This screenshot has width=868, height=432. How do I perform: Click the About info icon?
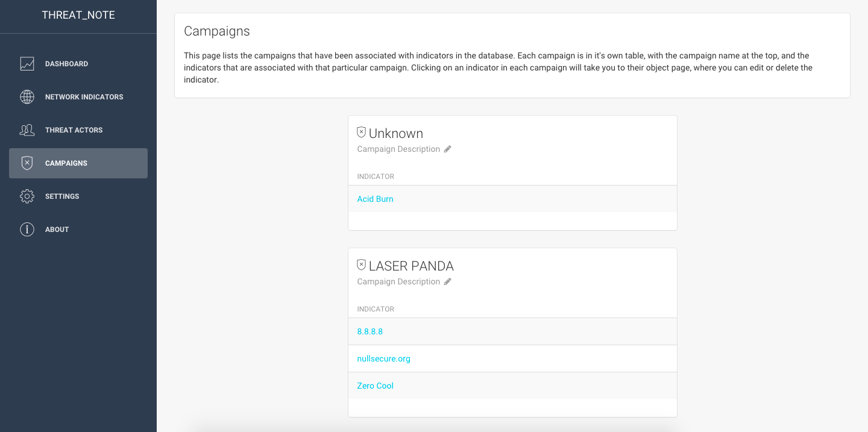[x=27, y=230]
